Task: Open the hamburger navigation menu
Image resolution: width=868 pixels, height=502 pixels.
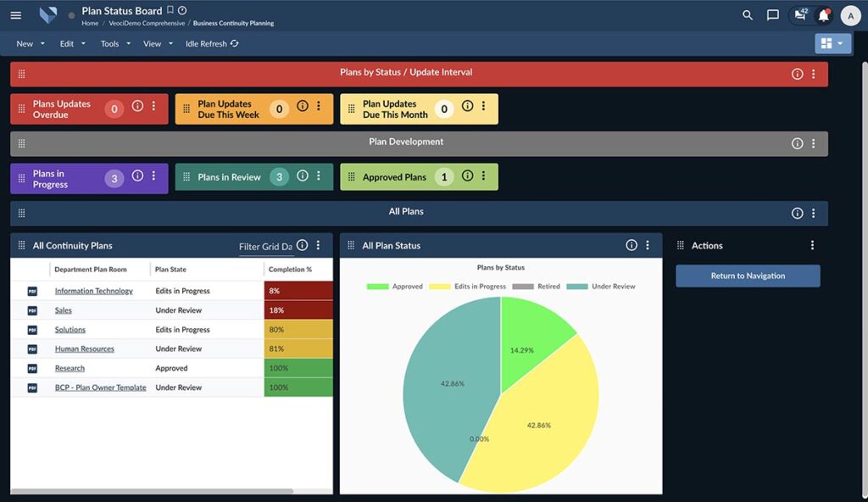Action: coord(15,14)
